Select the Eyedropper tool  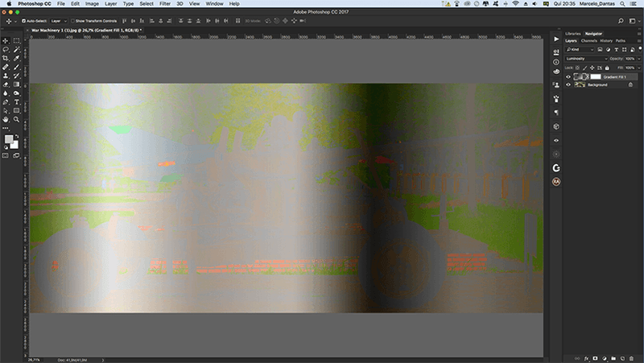(16, 58)
